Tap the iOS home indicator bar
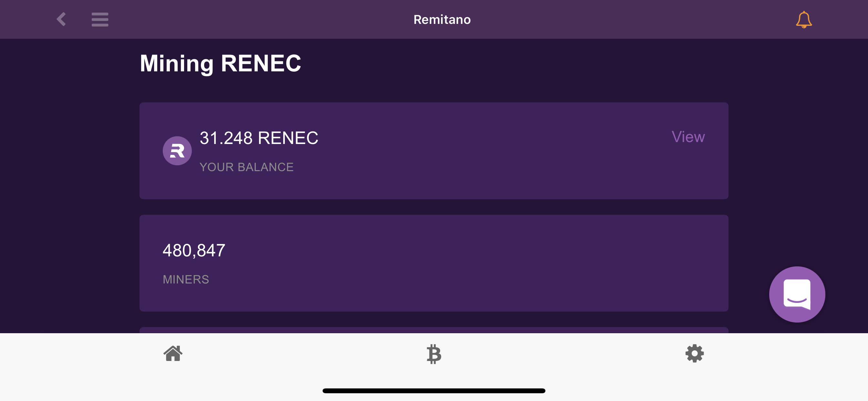 click(434, 391)
